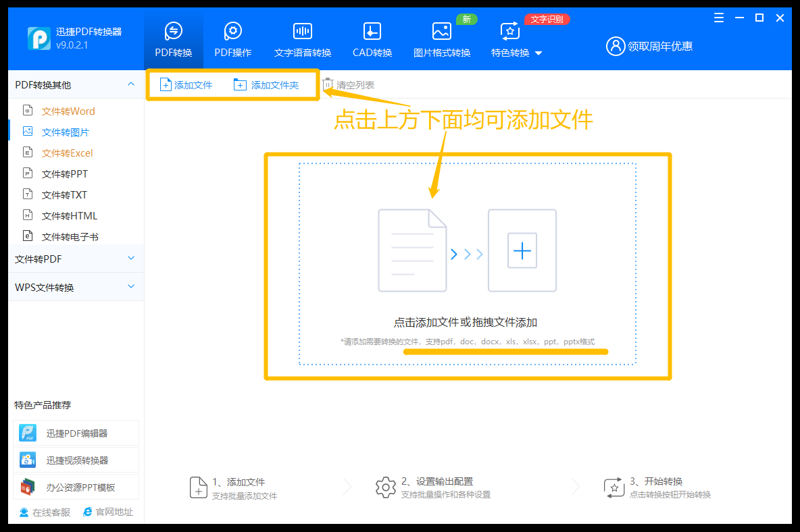Image resolution: width=800 pixels, height=532 pixels.
Task: Click the e-book icon beside 文件转电子书
Action: 28,236
